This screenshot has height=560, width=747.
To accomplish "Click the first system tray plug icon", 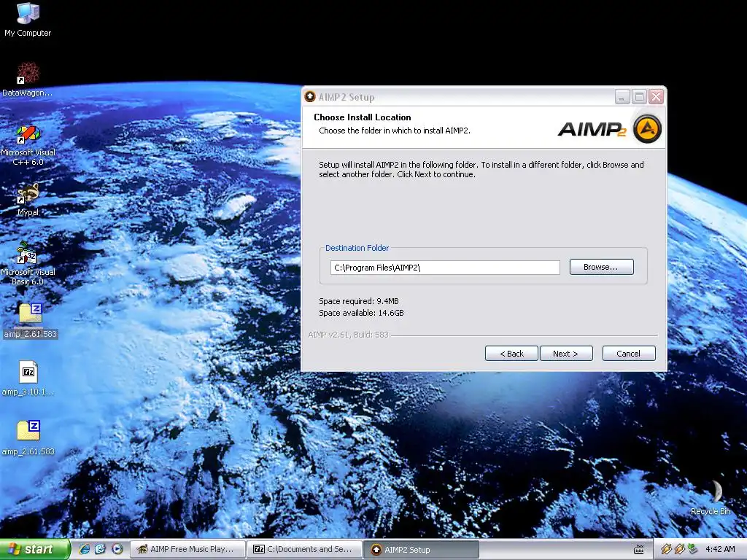I will pos(665,549).
